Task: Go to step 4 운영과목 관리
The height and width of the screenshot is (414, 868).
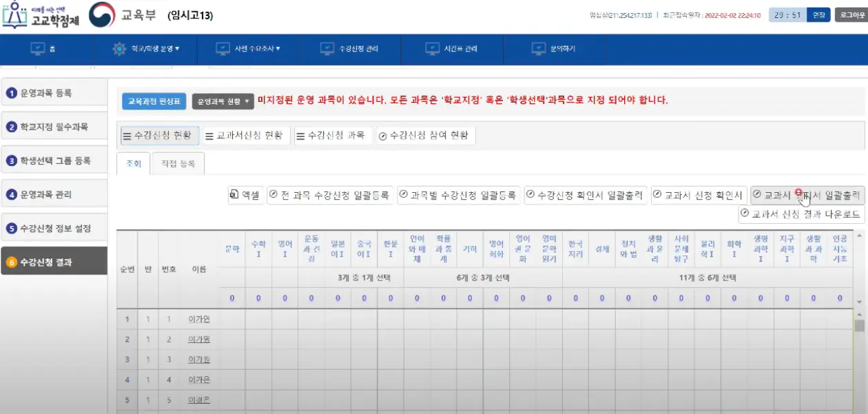Action: [54, 194]
